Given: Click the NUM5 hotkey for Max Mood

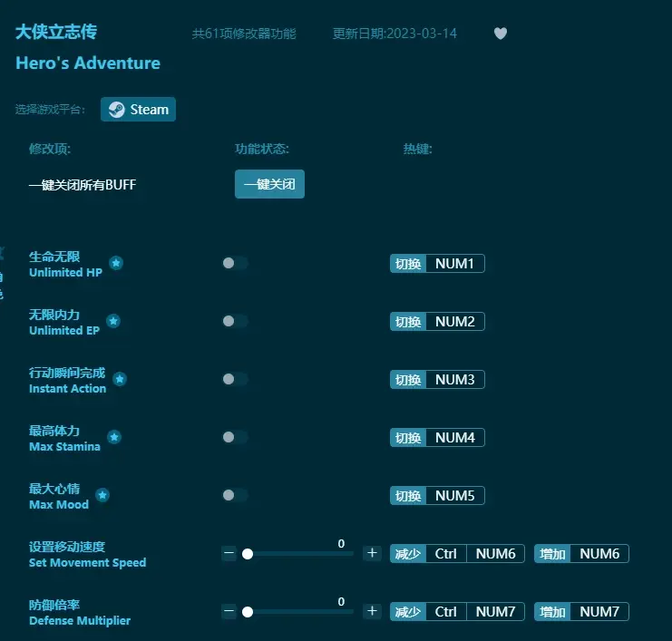Looking at the screenshot, I should 455,496.
